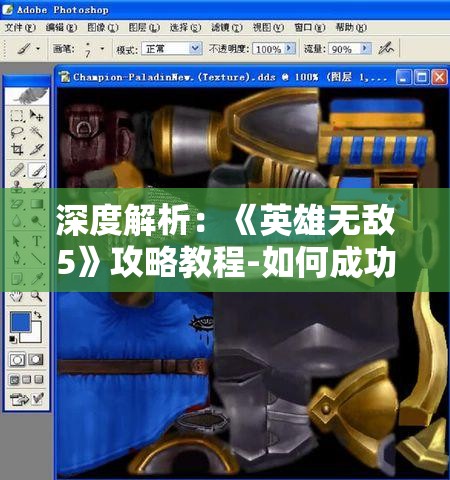Click the blue foreground color swatch
Image resolution: width=450 pixels, height=480 pixels.
[21, 322]
